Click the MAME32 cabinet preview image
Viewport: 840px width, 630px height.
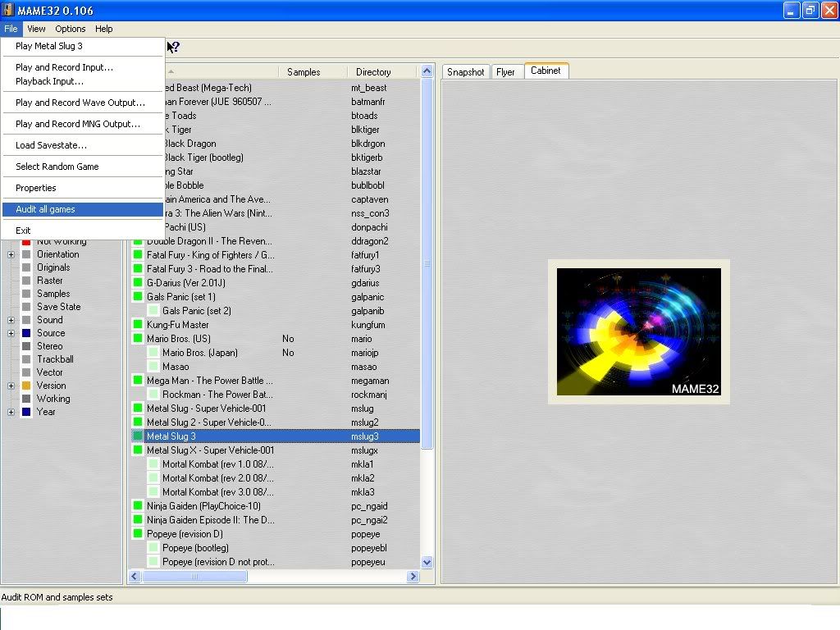pos(638,331)
